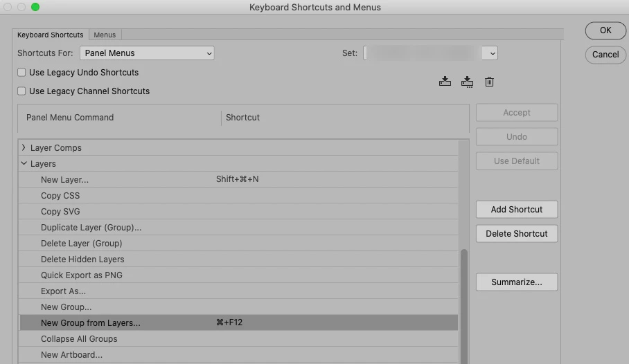Click the Summarize... button
Viewport: 629px width, 364px height.
pyautogui.click(x=517, y=282)
